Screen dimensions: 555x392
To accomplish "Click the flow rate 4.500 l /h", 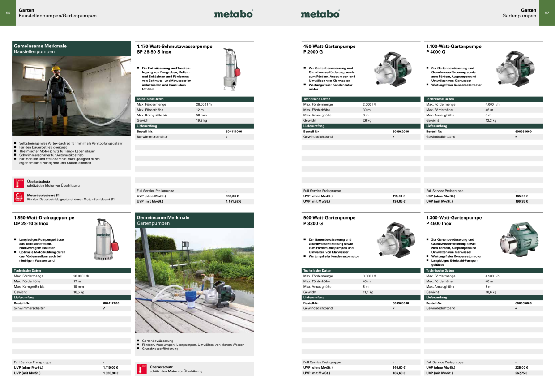I will tap(492, 276).
